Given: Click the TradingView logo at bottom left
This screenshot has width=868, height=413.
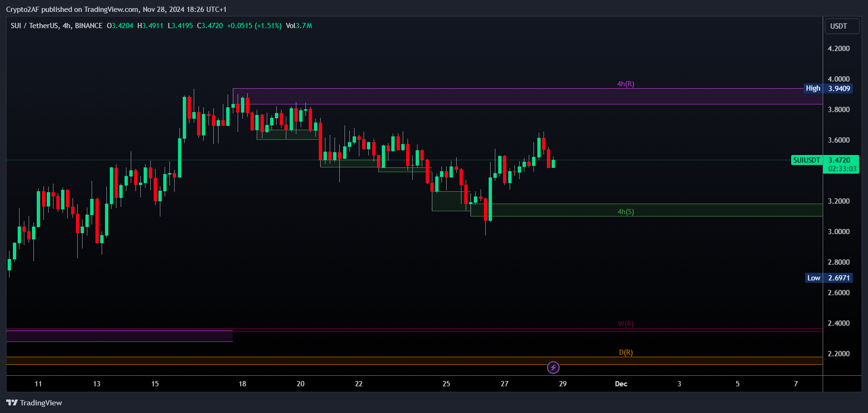Looking at the screenshot, I should 34,403.
